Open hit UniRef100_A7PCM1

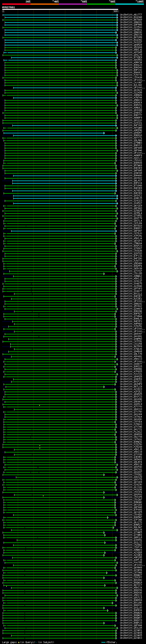point(131,236)
